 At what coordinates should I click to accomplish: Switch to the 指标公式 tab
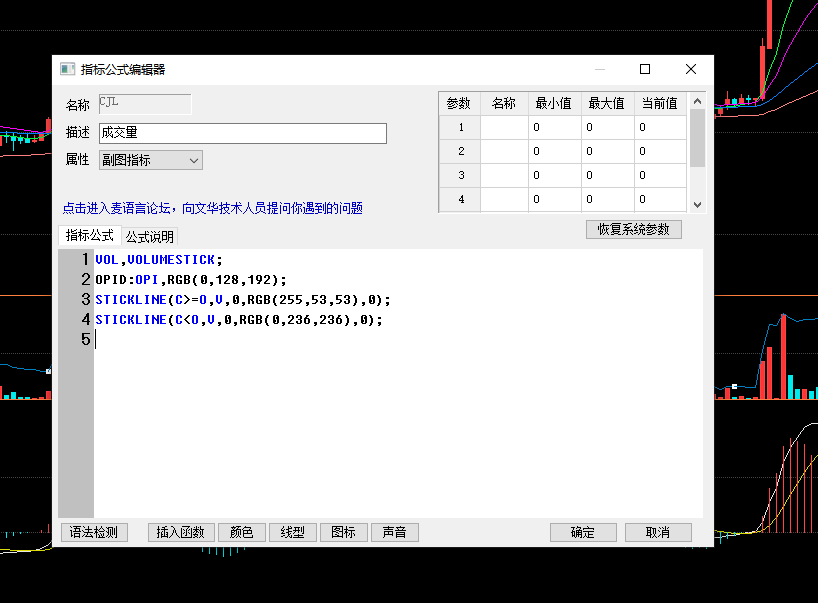89,236
